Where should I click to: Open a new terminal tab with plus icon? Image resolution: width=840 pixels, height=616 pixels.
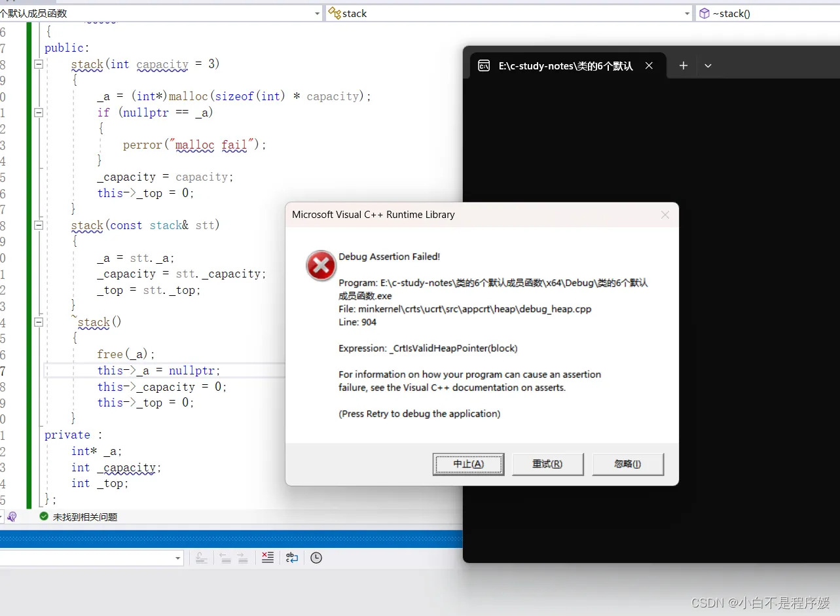pos(683,65)
